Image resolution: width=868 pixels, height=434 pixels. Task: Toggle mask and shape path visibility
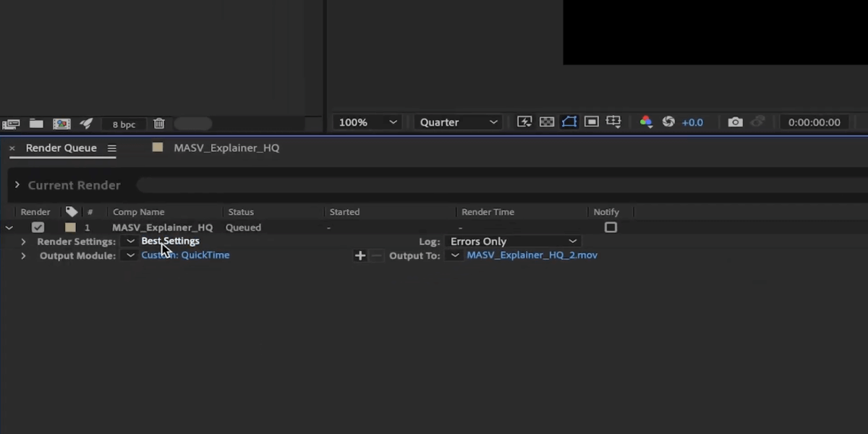pos(569,122)
